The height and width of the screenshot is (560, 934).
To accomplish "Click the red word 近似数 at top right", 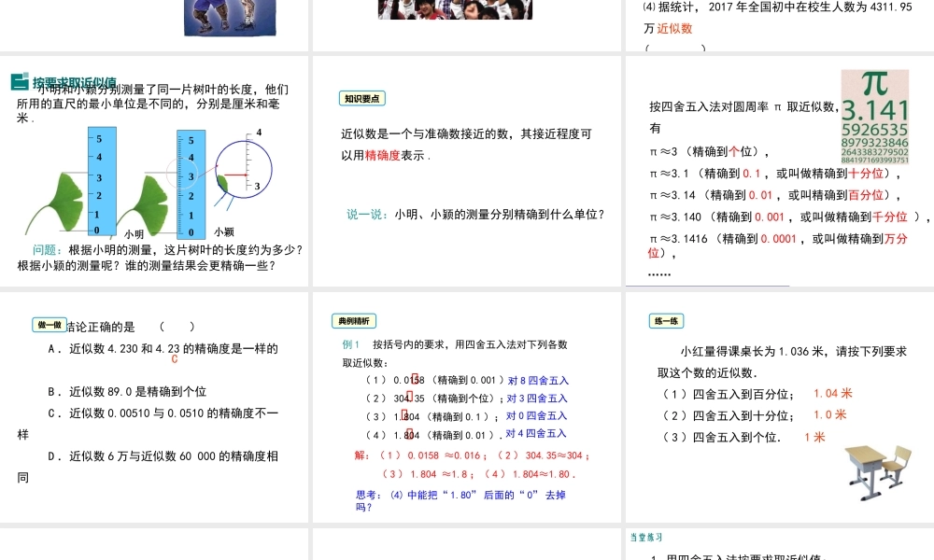I will pos(674,28).
